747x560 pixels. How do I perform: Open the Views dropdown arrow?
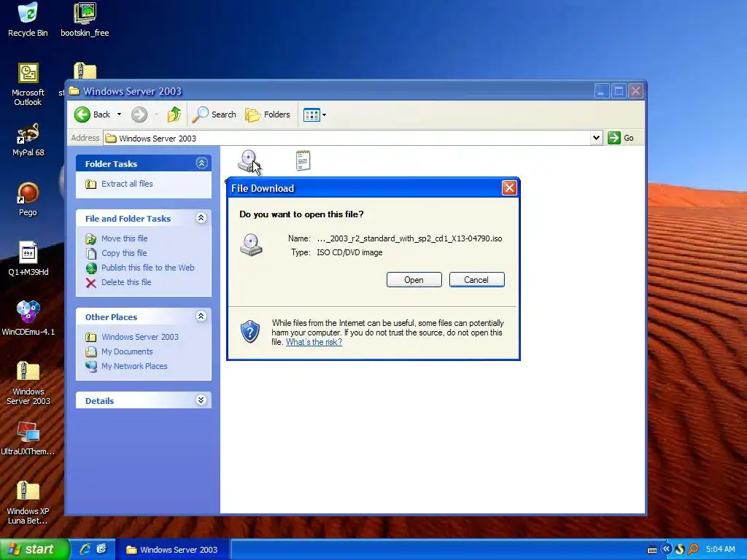325,114
